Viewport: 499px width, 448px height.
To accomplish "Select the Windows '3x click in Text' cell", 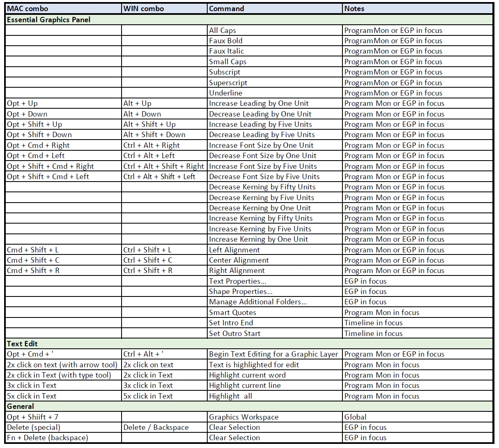I will point(164,385).
